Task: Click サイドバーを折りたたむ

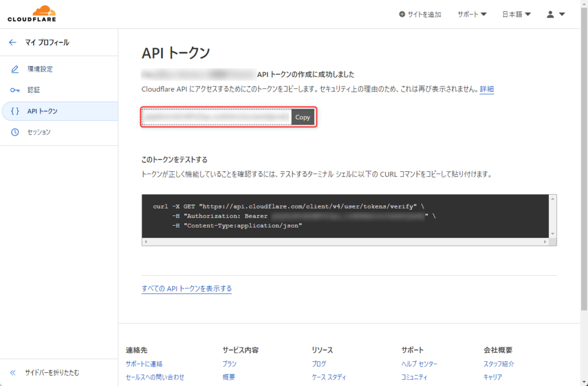Action: 52,372
